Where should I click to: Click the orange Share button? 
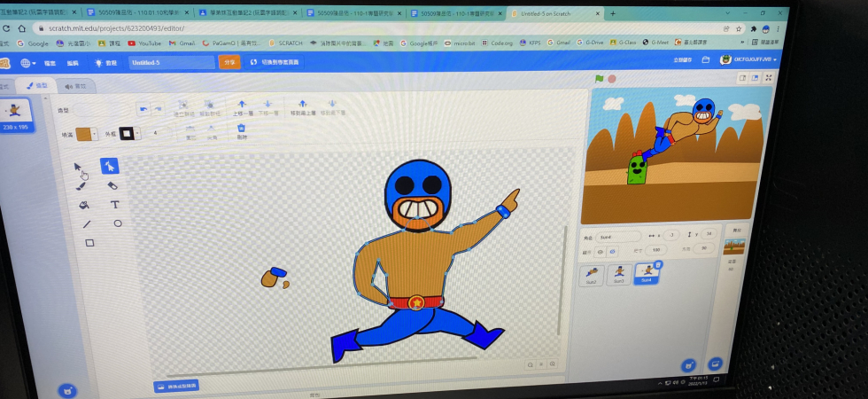tap(229, 62)
